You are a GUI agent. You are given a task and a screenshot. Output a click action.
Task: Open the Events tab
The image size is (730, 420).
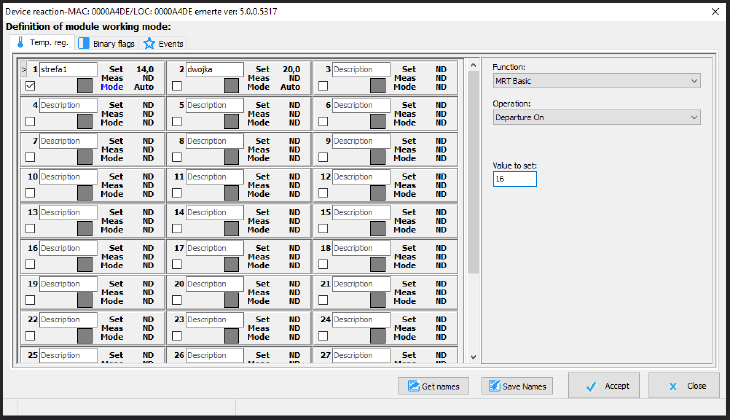click(163, 44)
